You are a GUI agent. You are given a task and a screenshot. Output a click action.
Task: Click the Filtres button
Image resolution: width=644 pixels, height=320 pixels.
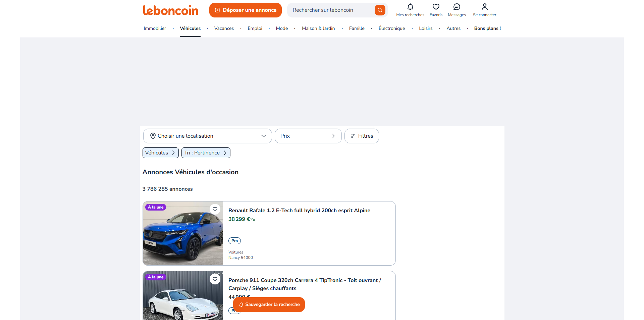(362, 136)
